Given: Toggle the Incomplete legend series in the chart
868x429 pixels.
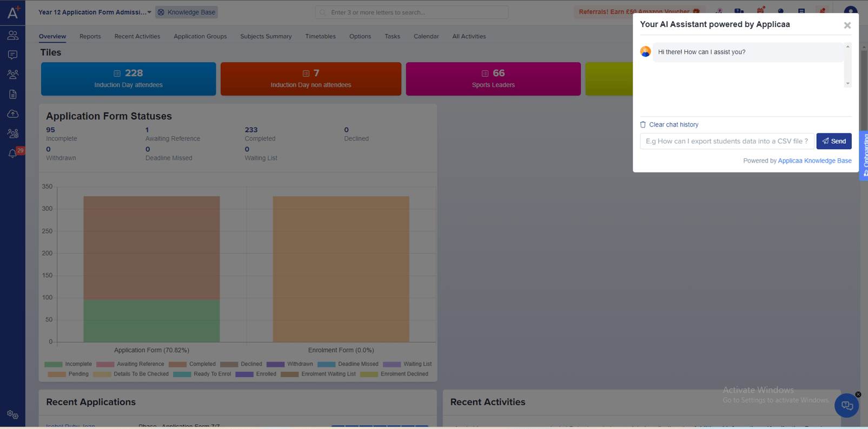Looking at the screenshot, I should point(69,364).
